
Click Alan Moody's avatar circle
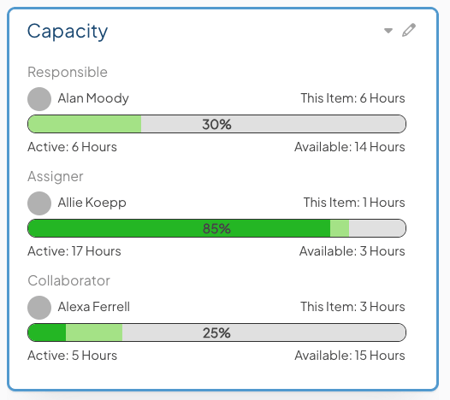(x=39, y=99)
